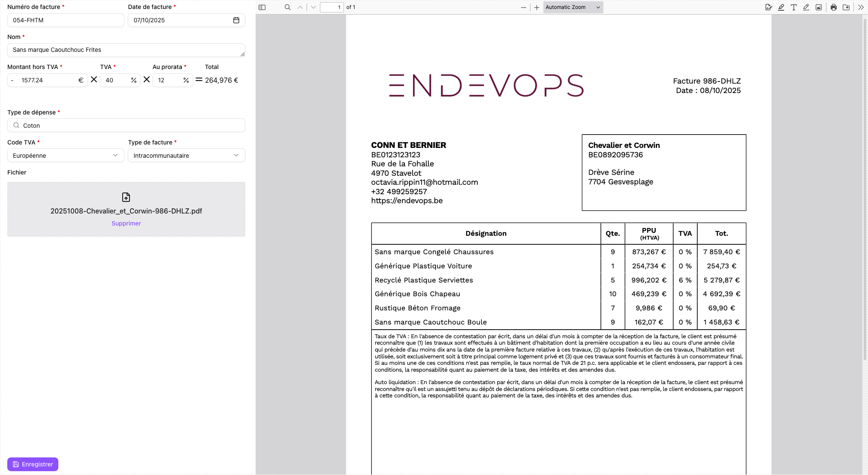This screenshot has height=475, width=868.
Task: Select the highlight tool
Action: click(781, 7)
